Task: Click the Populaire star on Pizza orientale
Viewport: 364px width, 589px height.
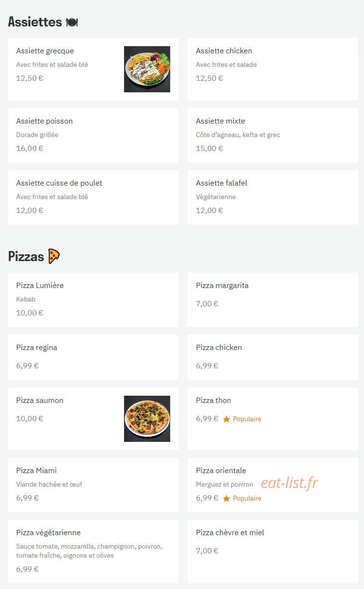Action: (226, 499)
